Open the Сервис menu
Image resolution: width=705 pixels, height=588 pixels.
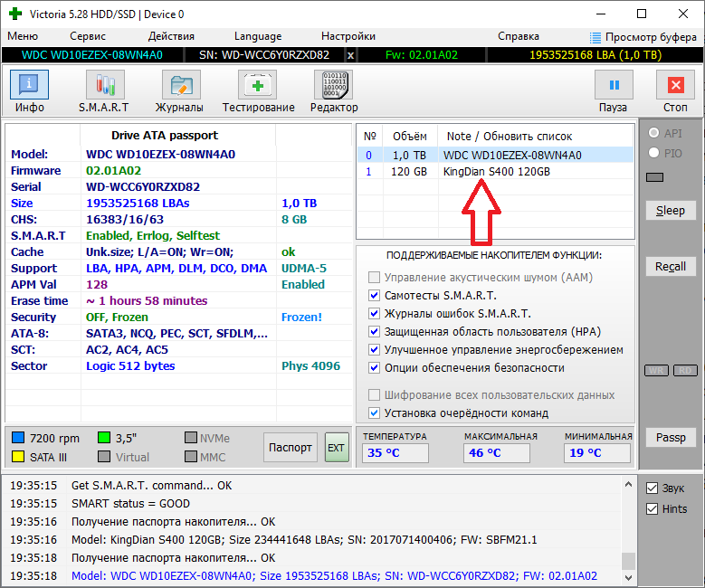pyautogui.click(x=88, y=36)
